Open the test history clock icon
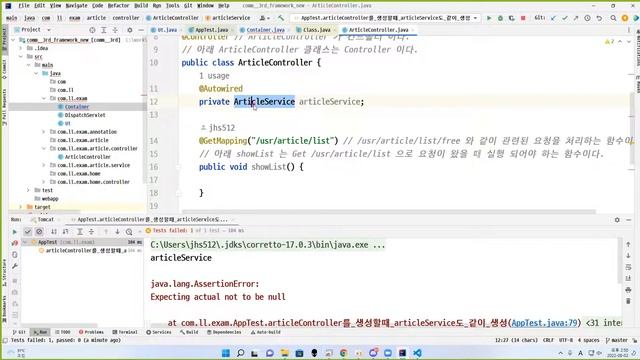 pyautogui.click(x=129, y=231)
